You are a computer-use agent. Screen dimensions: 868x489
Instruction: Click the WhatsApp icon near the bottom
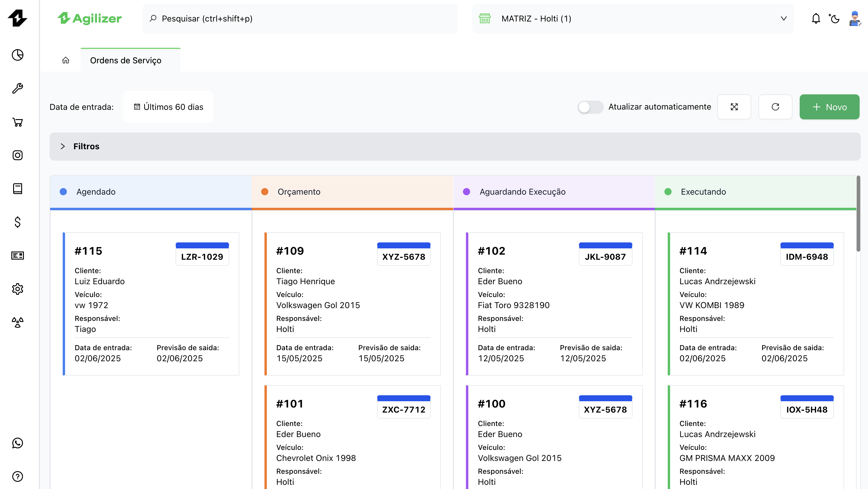coord(17,443)
